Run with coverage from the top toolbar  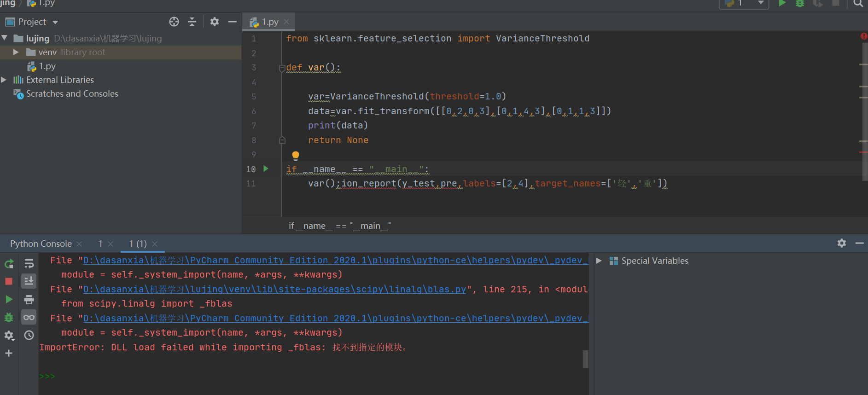coord(818,3)
